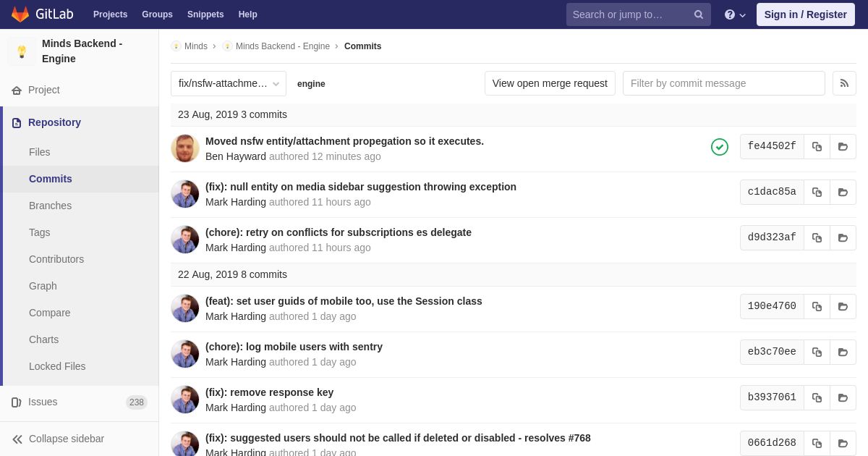The height and width of the screenshot is (456, 868).
Task: Browse files at commit c1dac85a
Action: point(843,192)
